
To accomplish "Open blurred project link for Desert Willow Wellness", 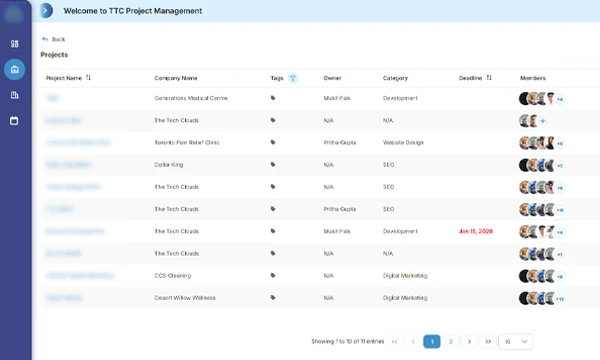I will 64,298.
